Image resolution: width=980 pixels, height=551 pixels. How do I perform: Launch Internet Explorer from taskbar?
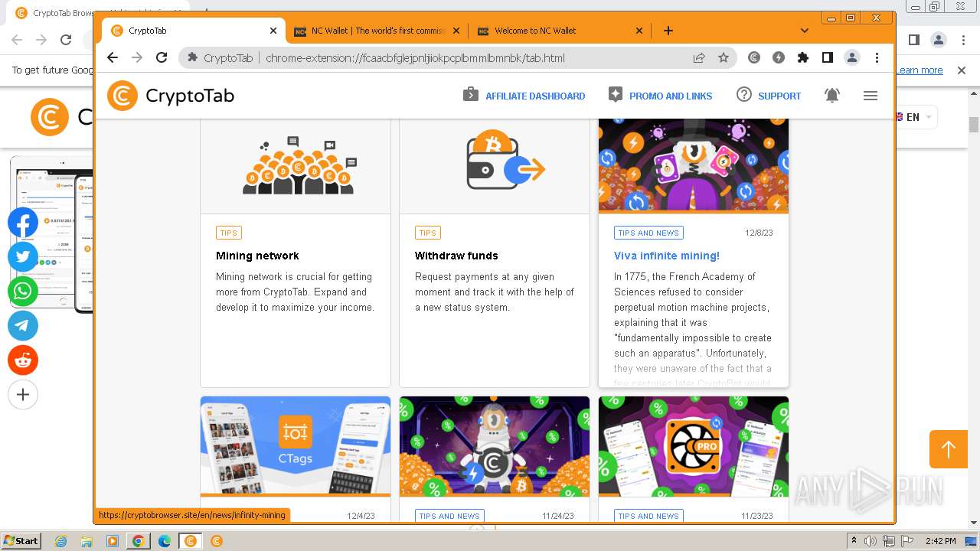coord(61,541)
